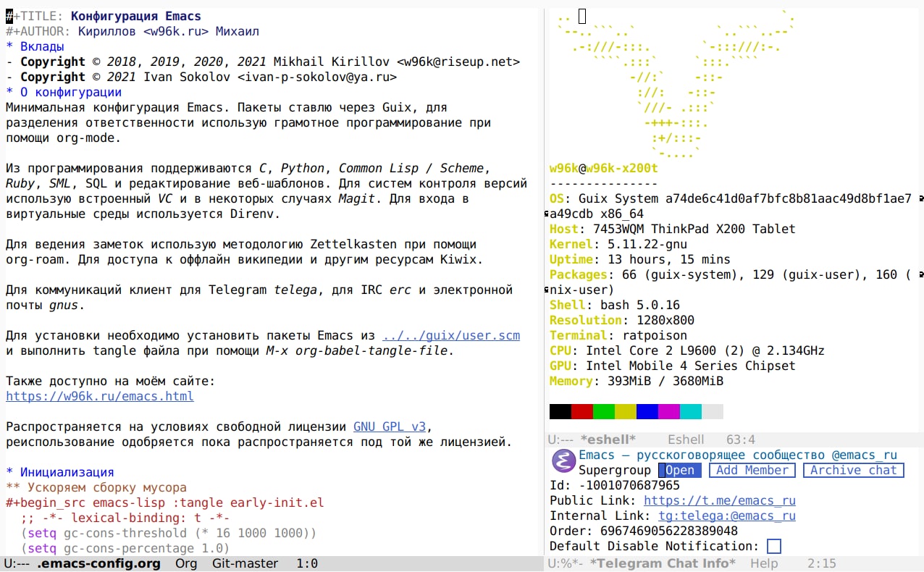Collapse the #+begin_src emacs-lisp block
Screen dimensions: 924x572
click(x=165, y=502)
